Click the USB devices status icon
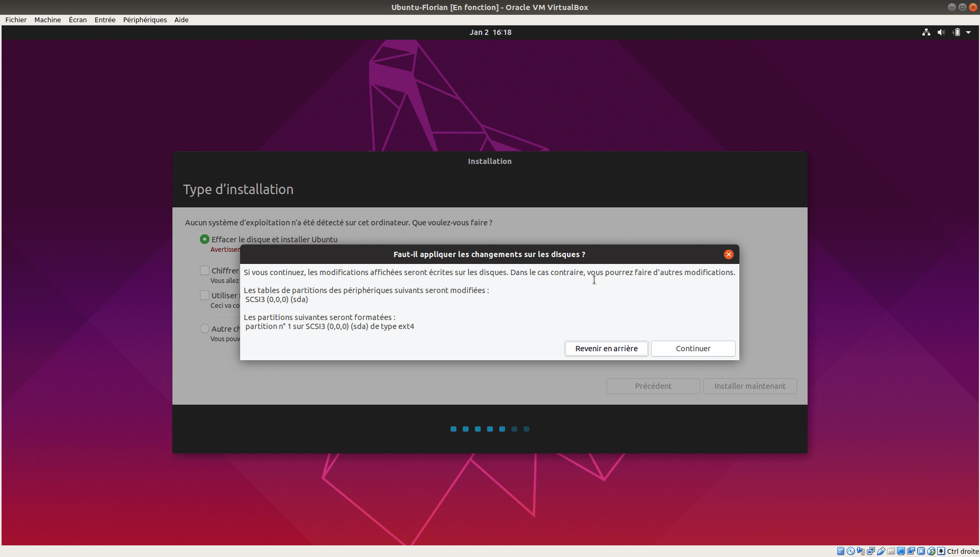 tap(881, 551)
